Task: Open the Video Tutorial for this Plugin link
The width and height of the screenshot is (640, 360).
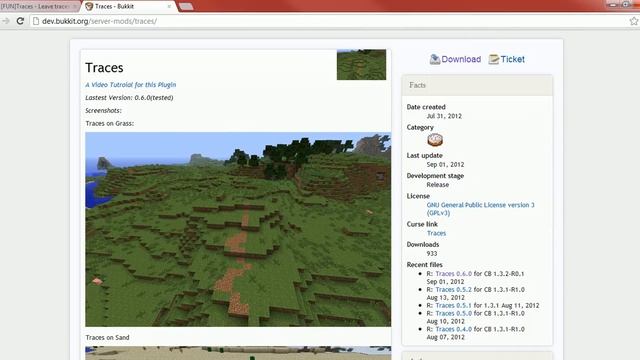Action: pyautogui.click(x=131, y=85)
